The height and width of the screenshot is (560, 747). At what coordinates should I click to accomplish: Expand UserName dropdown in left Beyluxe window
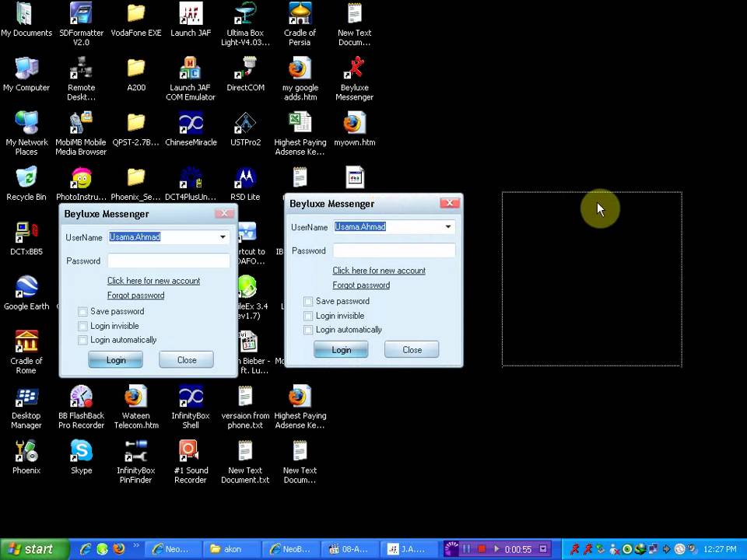pos(223,237)
